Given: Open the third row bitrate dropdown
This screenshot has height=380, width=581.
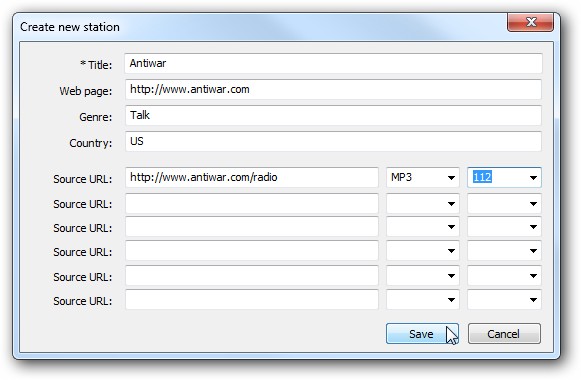Looking at the screenshot, I should pos(504,227).
